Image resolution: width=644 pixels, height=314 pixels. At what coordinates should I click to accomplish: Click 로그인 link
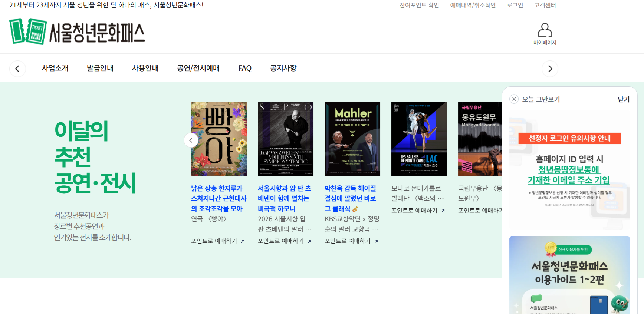click(x=515, y=5)
